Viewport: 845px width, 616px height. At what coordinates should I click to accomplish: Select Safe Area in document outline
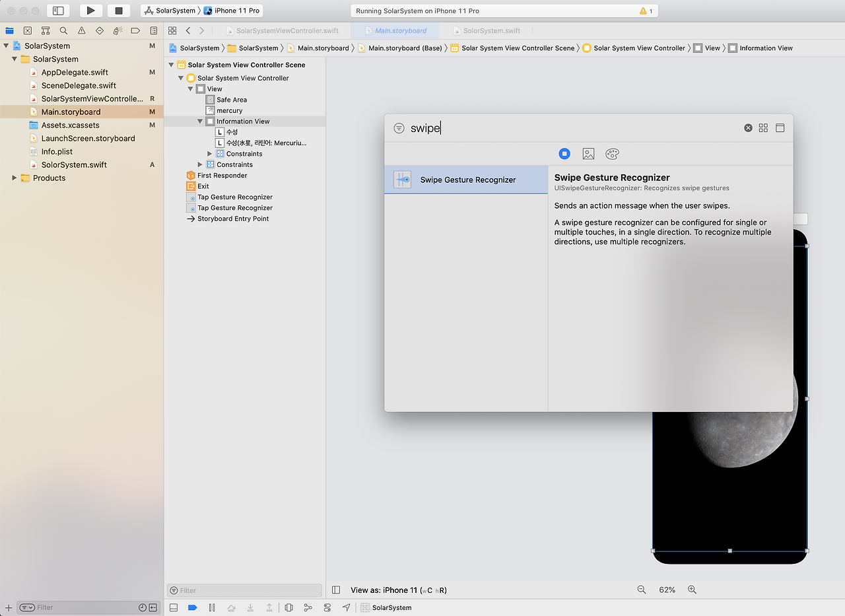231,100
